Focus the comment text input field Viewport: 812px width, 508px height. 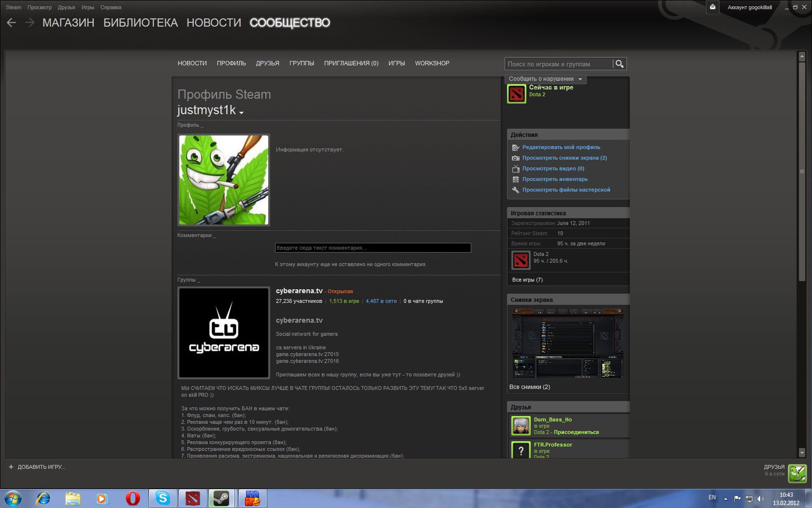pos(373,248)
